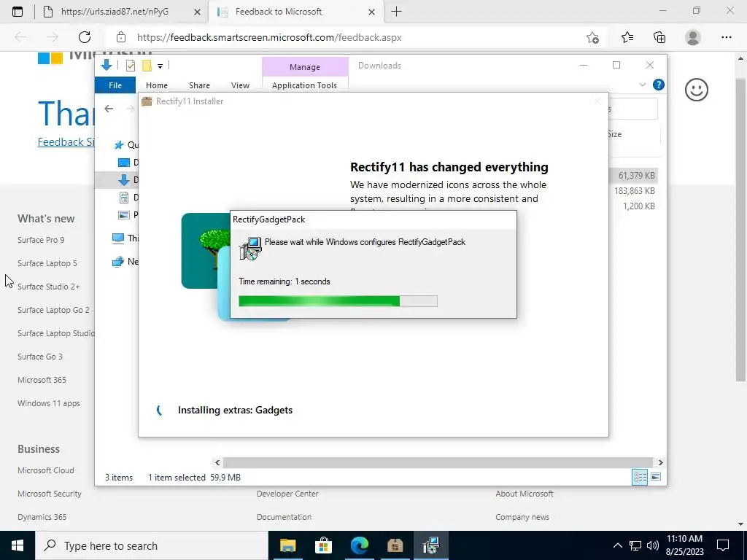
Task: Show hidden tray icons chevron
Action: coord(617,545)
